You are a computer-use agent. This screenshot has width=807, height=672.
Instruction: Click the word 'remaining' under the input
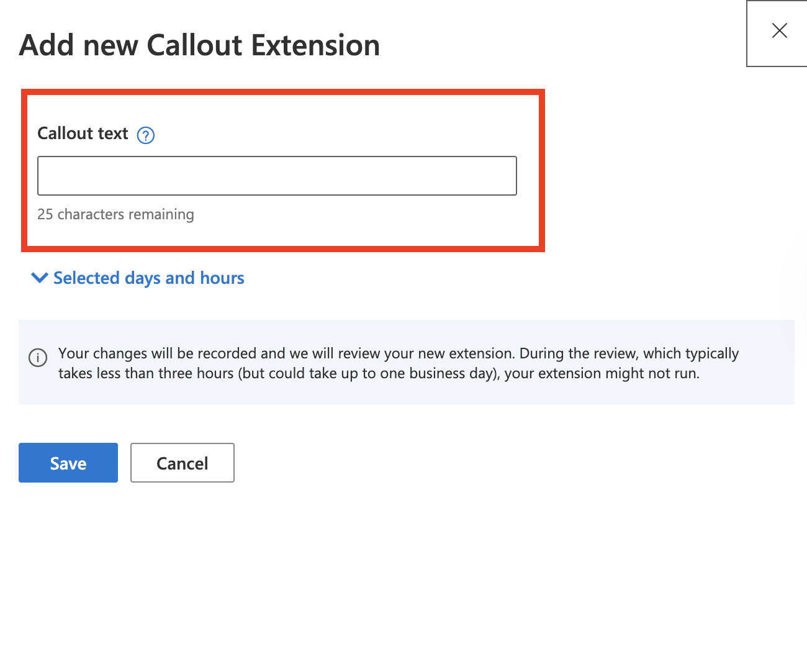point(161,214)
